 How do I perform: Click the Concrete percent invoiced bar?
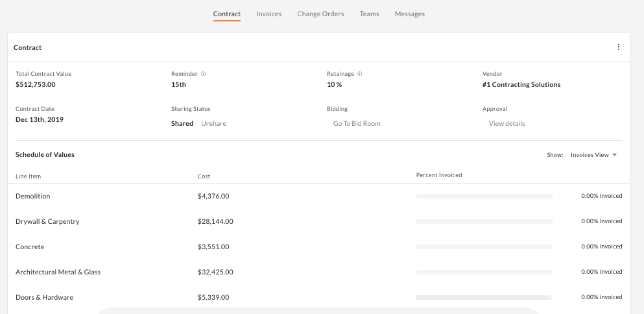[484, 247]
